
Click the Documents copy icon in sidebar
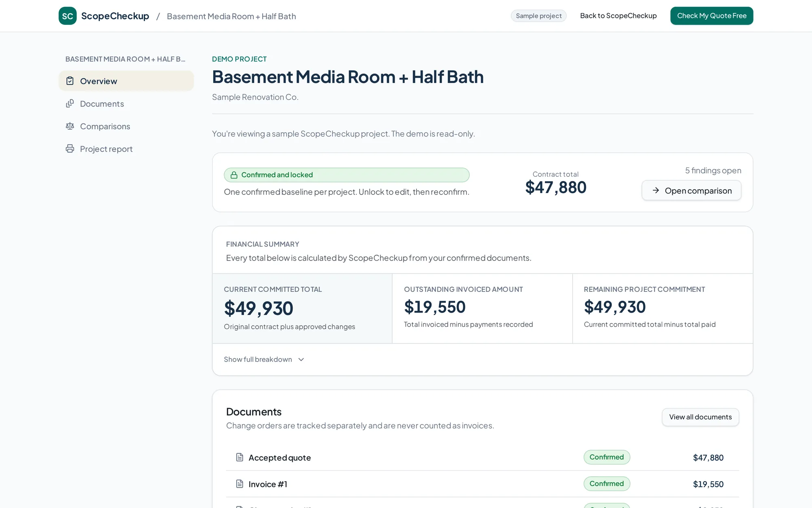(x=70, y=104)
